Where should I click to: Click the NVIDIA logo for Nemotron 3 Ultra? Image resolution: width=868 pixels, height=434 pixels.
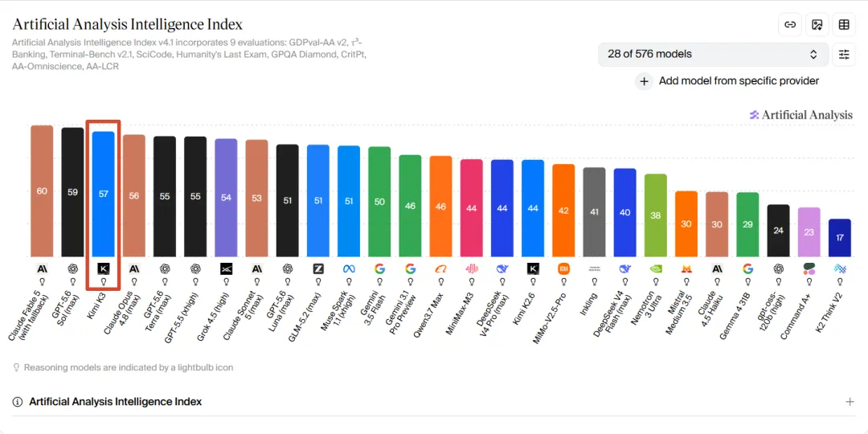(656, 269)
